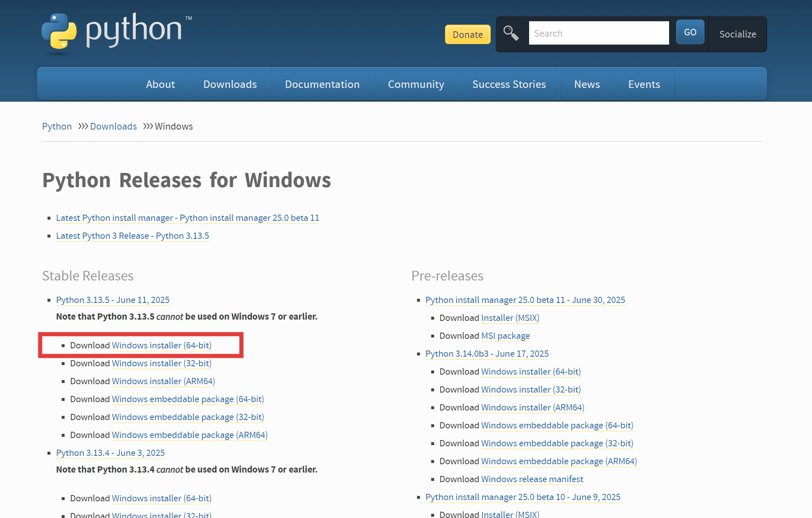Download Python 3.13.5 Windows installer (32-bit)
The image size is (812, 518).
coord(162,363)
